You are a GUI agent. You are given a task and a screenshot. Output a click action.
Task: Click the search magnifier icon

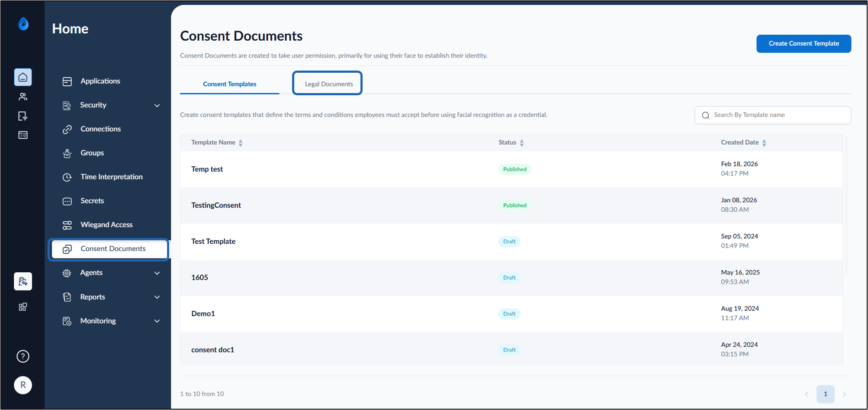point(706,115)
